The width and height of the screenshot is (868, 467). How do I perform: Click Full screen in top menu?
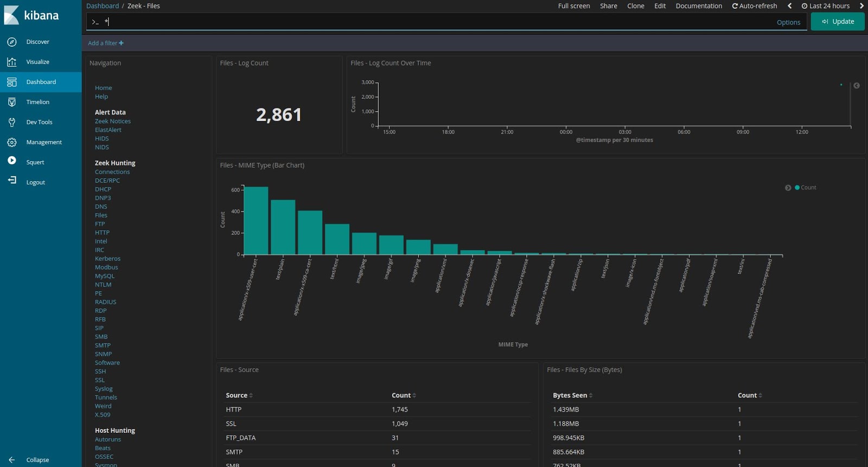coord(574,6)
